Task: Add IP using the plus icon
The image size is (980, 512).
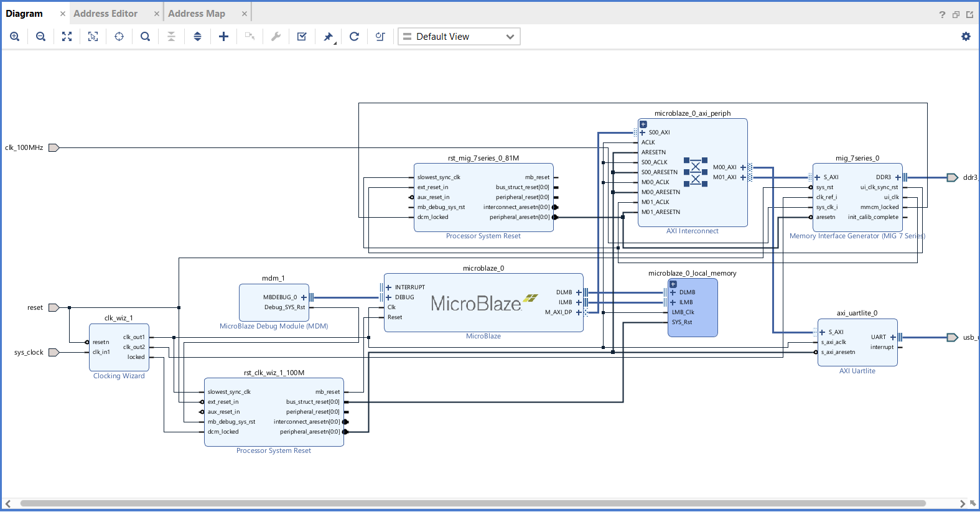Action: [x=224, y=37]
